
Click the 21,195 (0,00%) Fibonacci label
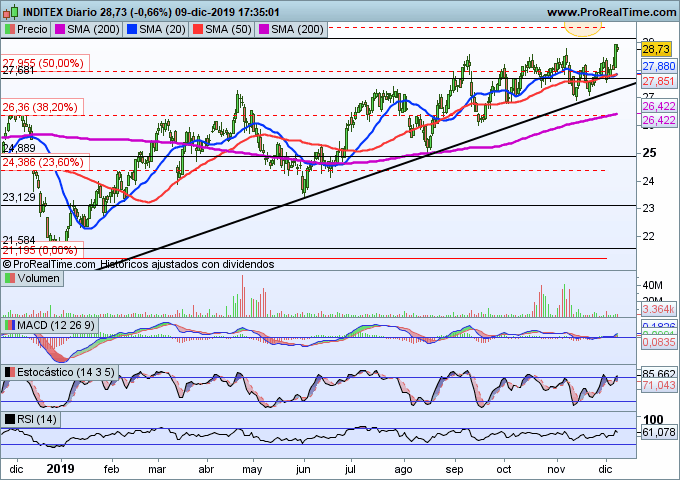(x=40, y=250)
